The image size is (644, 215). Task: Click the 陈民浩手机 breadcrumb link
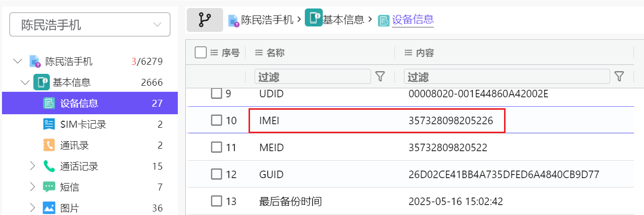(267, 20)
